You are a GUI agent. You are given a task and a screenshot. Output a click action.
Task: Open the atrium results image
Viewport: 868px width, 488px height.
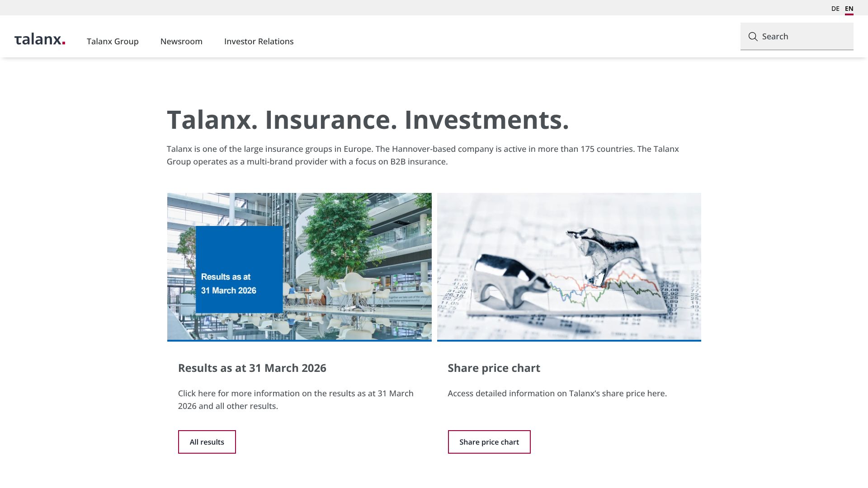coord(299,267)
